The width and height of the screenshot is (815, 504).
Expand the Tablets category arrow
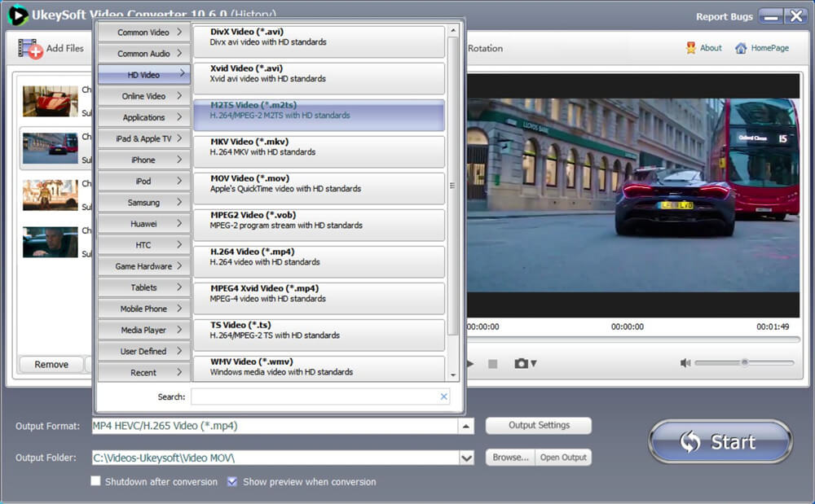point(179,287)
